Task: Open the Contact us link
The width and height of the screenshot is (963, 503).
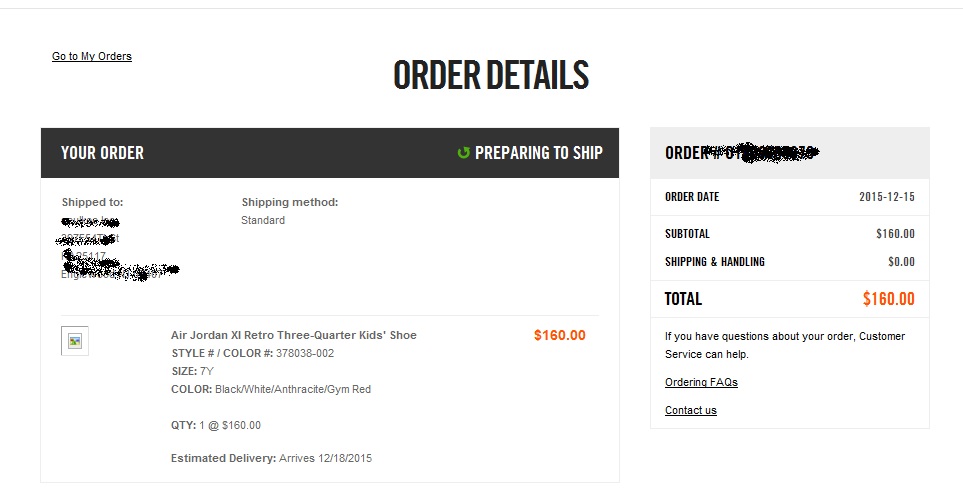Action: click(690, 410)
